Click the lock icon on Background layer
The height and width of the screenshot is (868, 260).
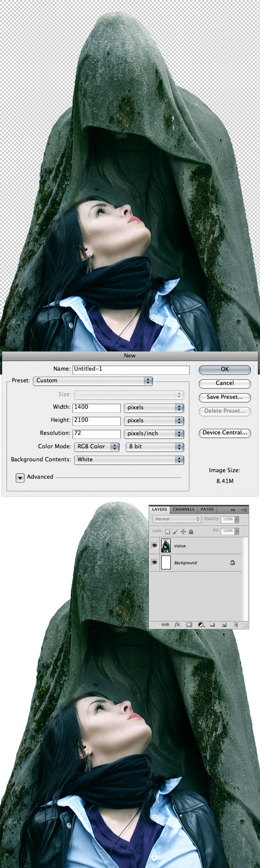(232, 562)
